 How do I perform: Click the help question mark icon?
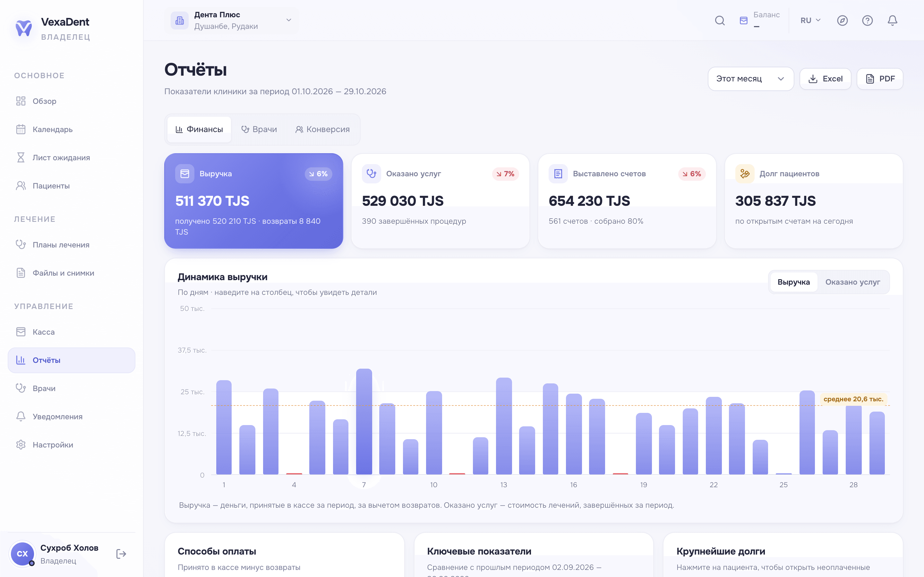pos(868,21)
